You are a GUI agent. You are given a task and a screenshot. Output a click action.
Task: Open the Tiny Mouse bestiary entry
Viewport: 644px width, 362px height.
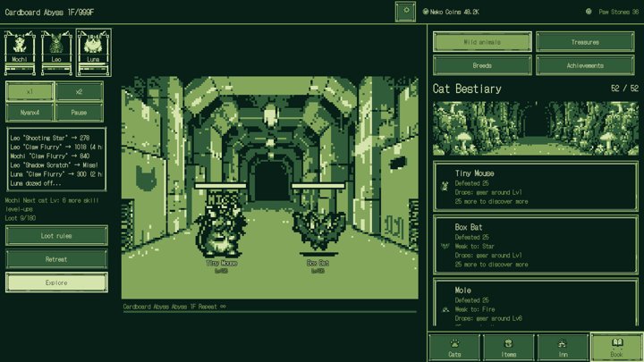coord(536,187)
